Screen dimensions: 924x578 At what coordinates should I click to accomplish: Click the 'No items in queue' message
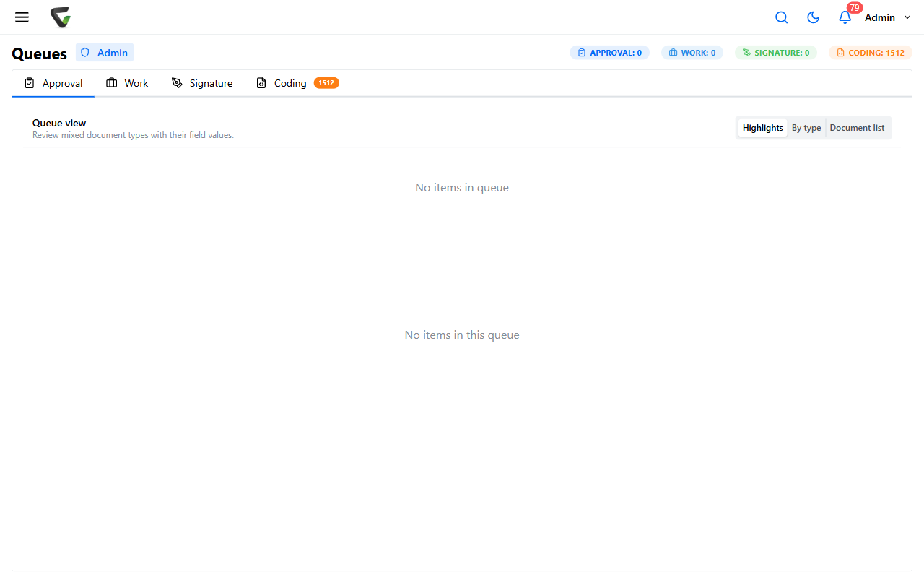pyautogui.click(x=462, y=188)
